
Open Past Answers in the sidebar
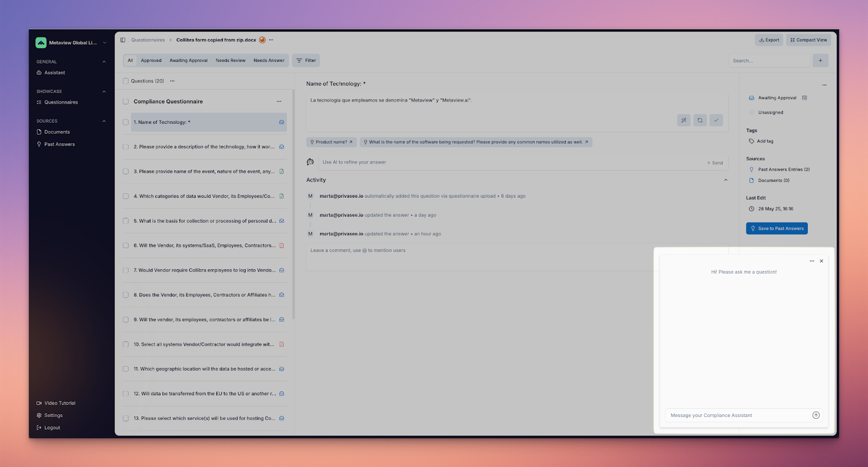click(60, 144)
